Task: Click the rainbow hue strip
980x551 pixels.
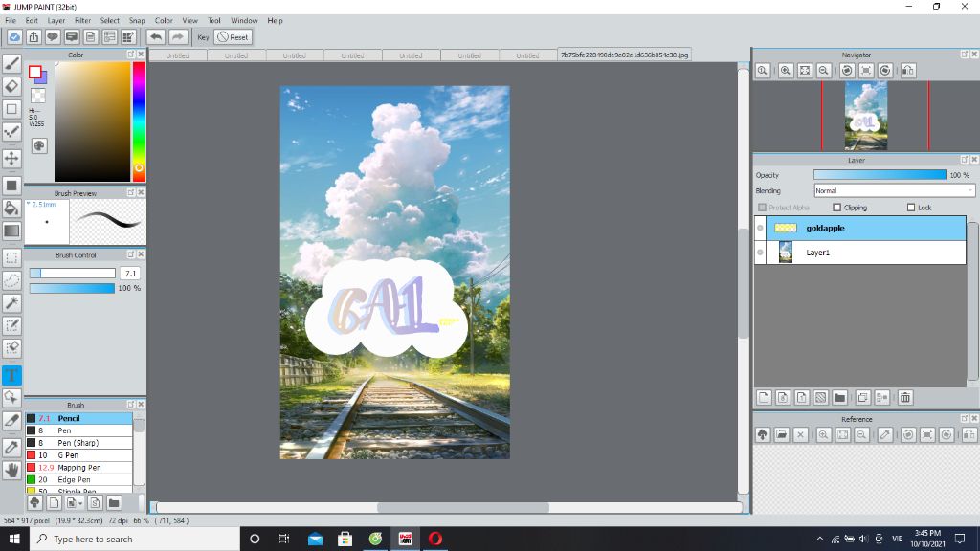Action: tap(139, 121)
